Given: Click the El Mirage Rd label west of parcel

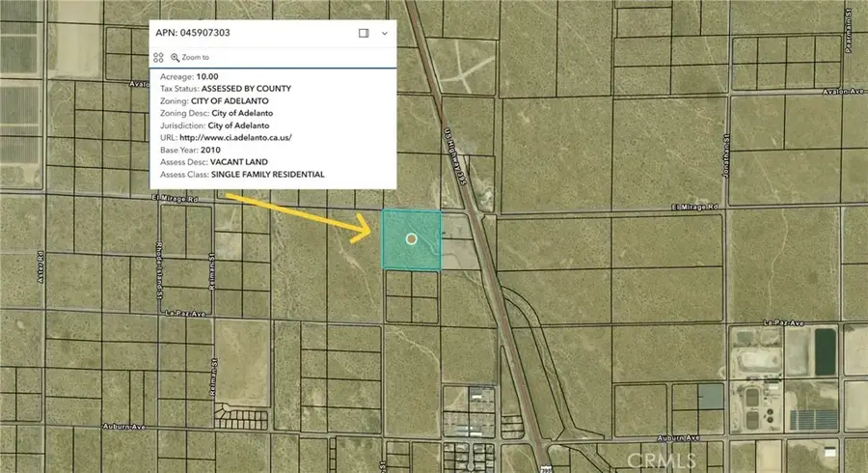Looking at the screenshot, I should [175, 198].
